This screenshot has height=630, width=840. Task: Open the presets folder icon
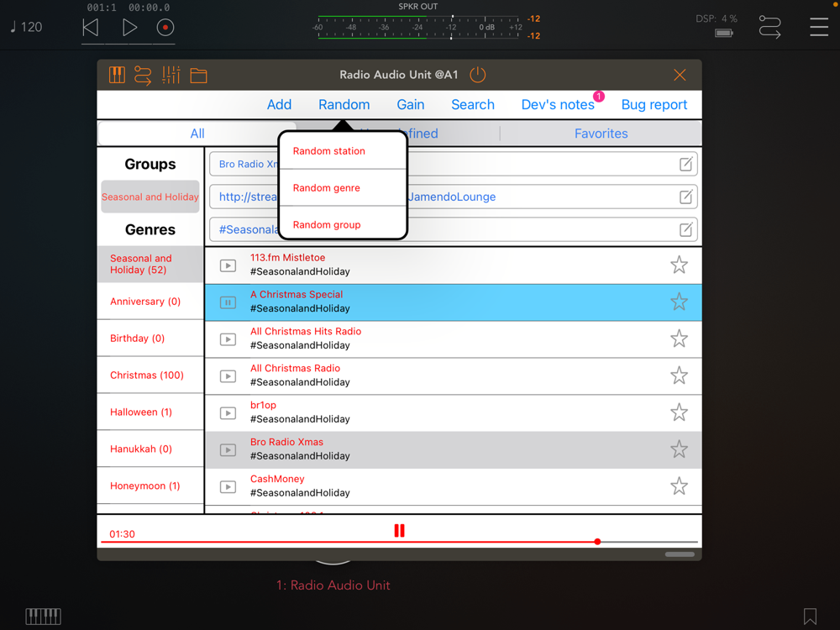199,76
